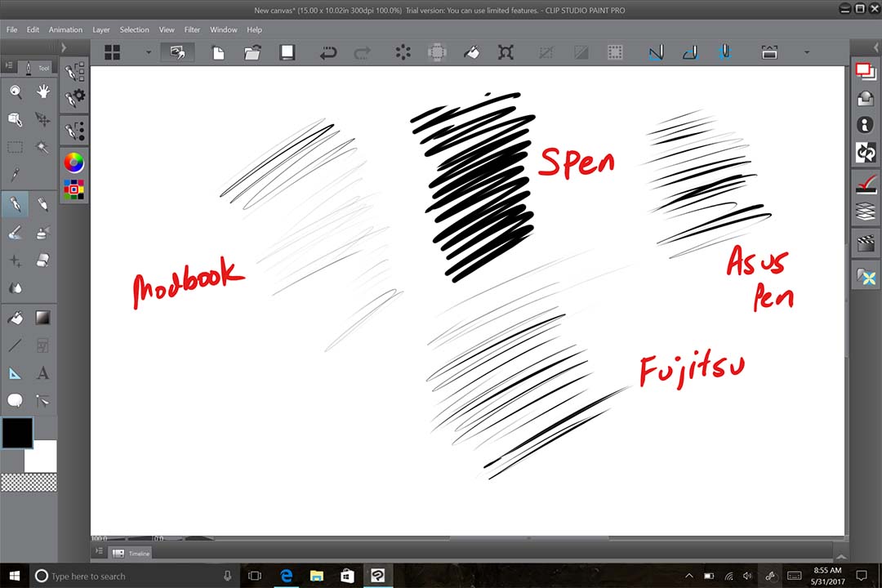Select the Move hand tool

[42, 91]
